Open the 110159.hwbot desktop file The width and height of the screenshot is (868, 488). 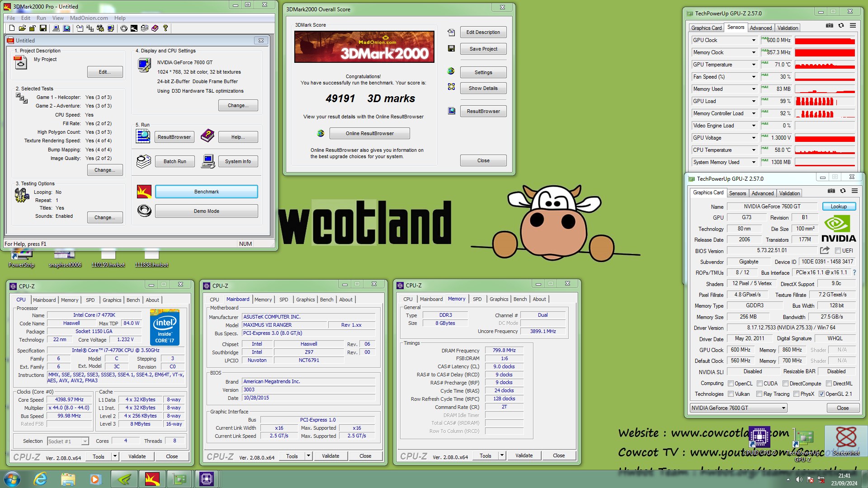click(108, 258)
